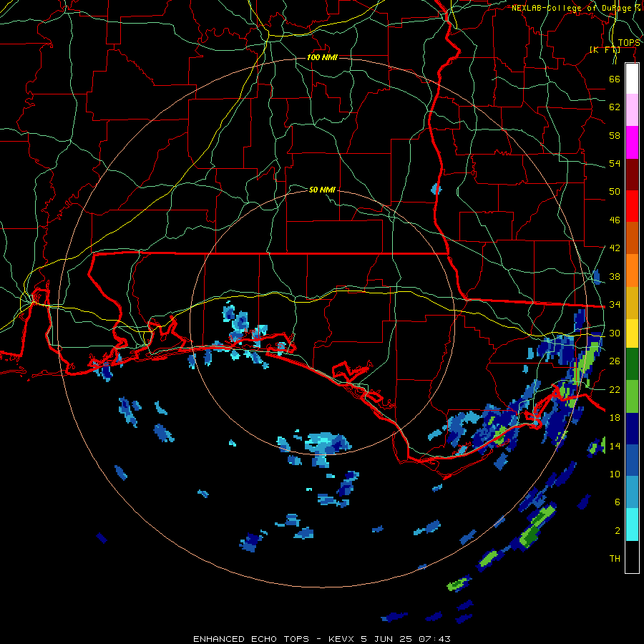Click the "100 NMI" range ring label

(322, 57)
